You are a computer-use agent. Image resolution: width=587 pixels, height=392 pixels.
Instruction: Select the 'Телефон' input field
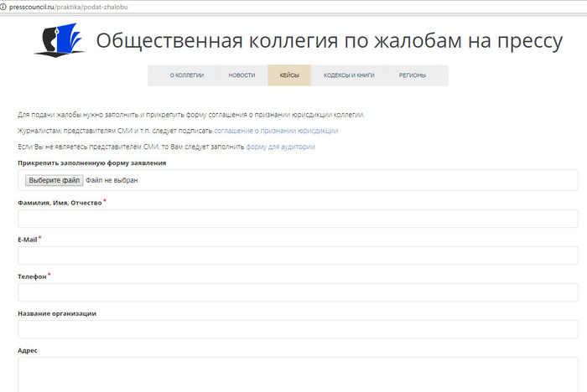point(298,292)
